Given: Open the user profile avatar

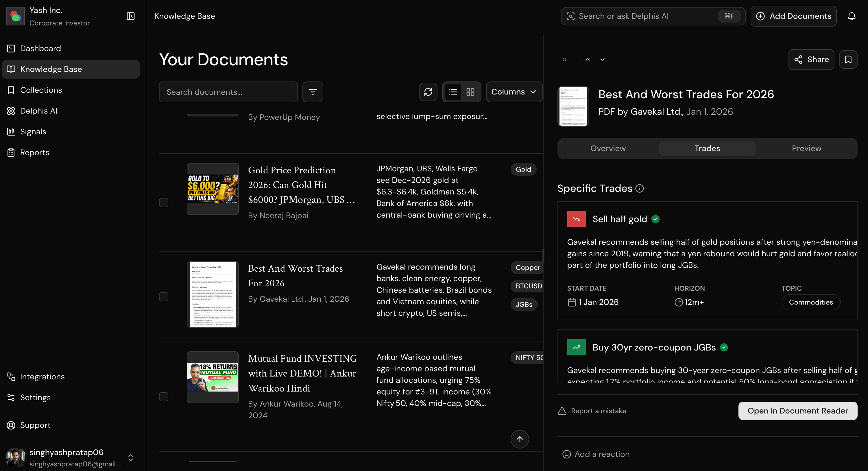Looking at the screenshot, I should [16, 457].
